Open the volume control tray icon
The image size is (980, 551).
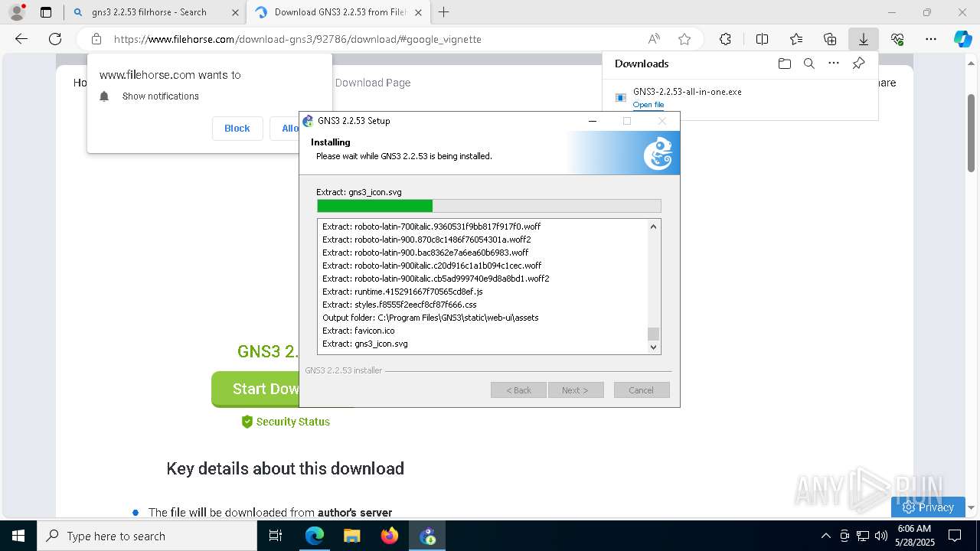(x=881, y=536)
